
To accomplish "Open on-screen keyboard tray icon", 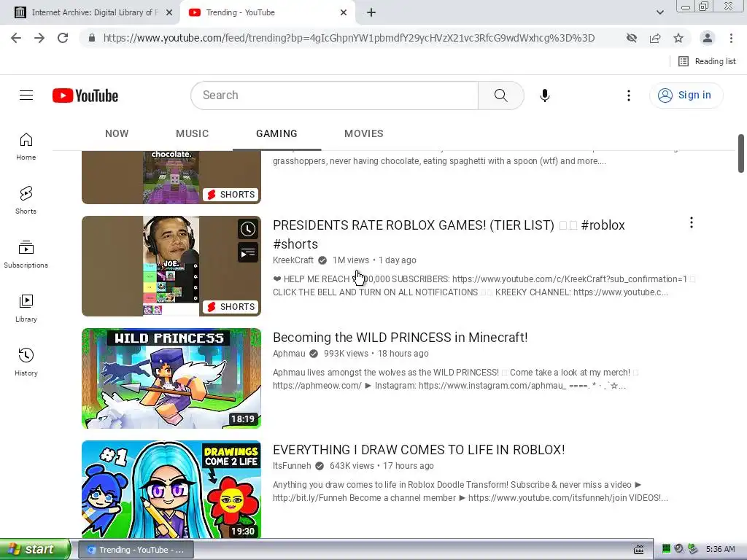I will pos(639,550).
